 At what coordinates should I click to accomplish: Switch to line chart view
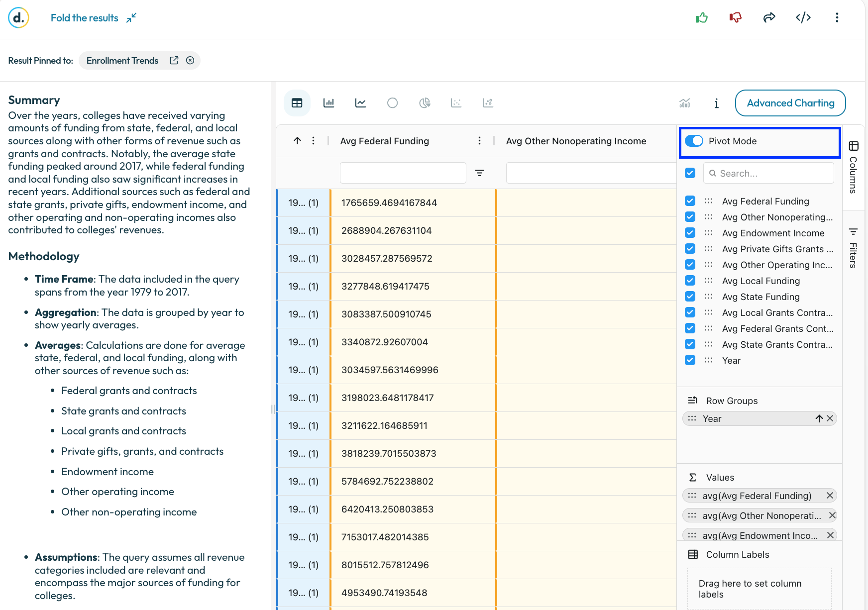pos(361,103)
